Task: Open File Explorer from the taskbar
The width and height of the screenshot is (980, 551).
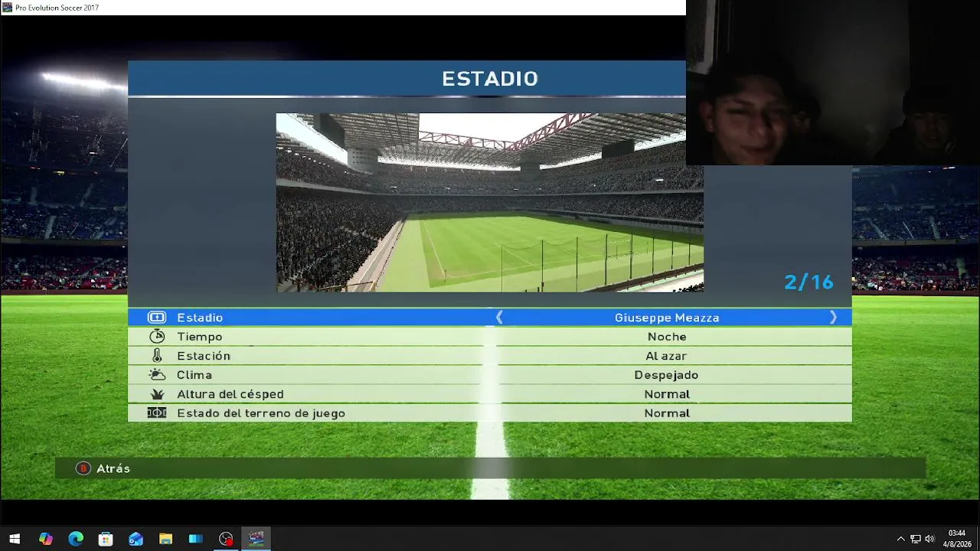Action: click(165, 539)
